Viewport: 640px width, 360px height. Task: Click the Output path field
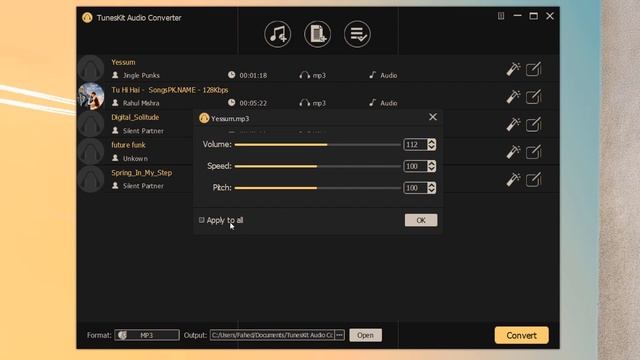coord(272,335)
